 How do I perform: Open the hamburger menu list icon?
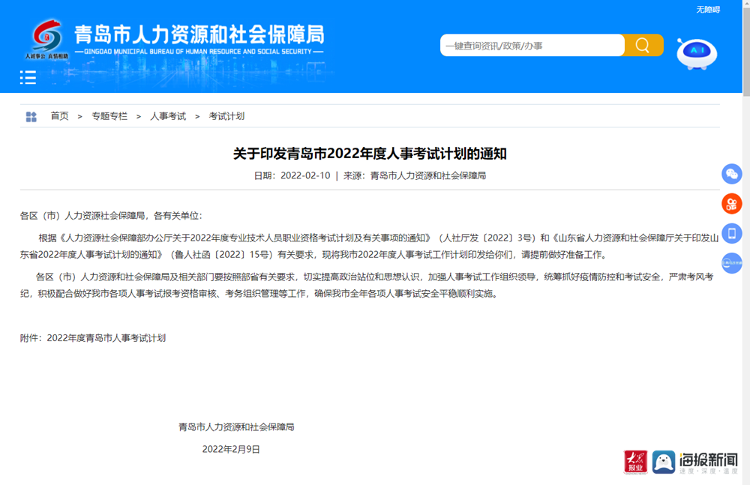point(28,78)
